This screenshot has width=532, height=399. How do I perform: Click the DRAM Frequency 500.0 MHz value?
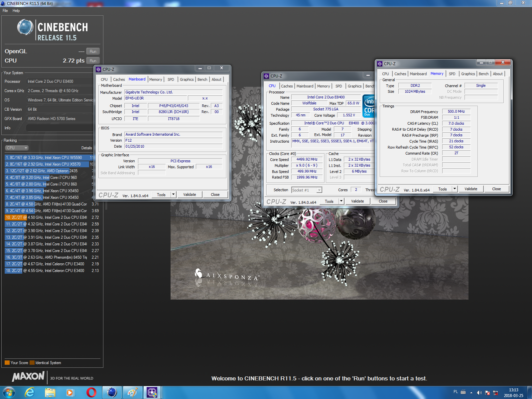click(x=456, y=112)
